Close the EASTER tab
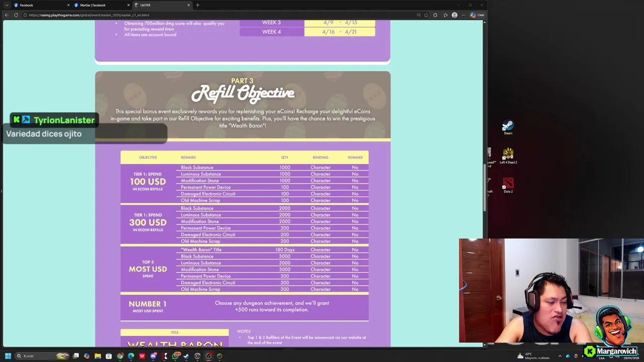 [x=189, y=5]
